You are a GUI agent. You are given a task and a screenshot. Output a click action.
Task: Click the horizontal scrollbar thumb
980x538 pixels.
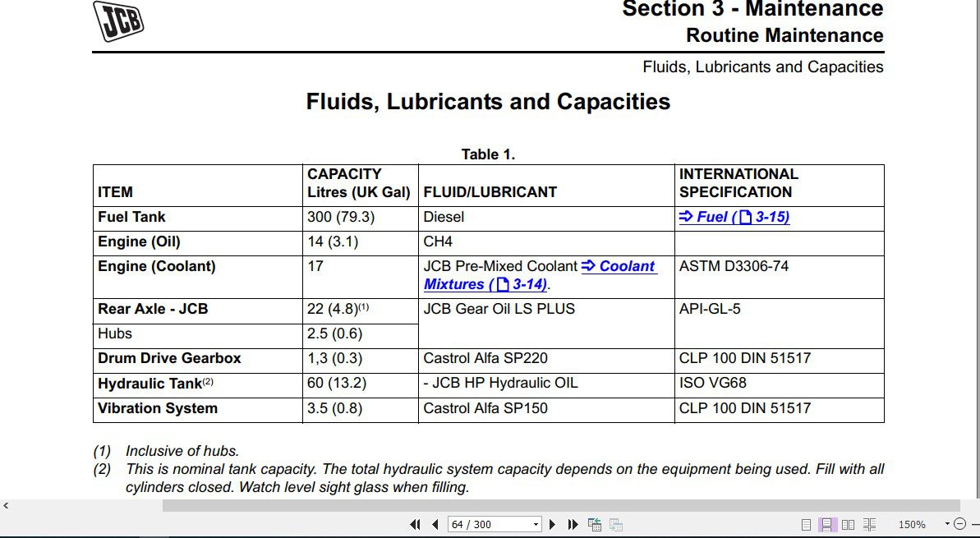coord(560,505)
